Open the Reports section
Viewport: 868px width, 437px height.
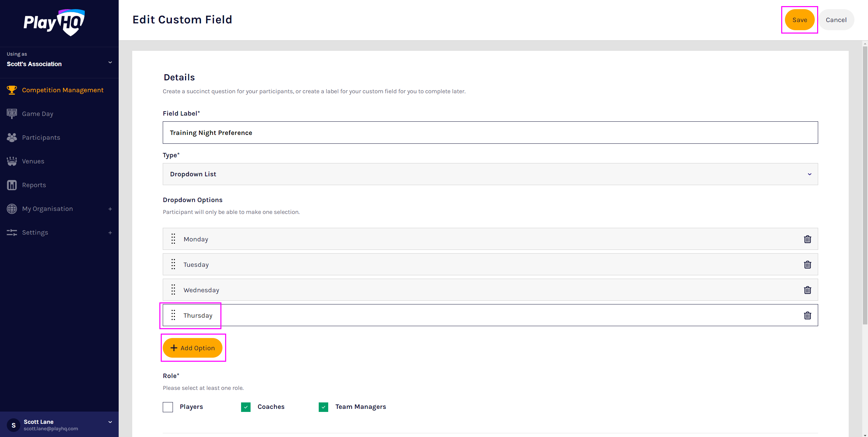34,185
